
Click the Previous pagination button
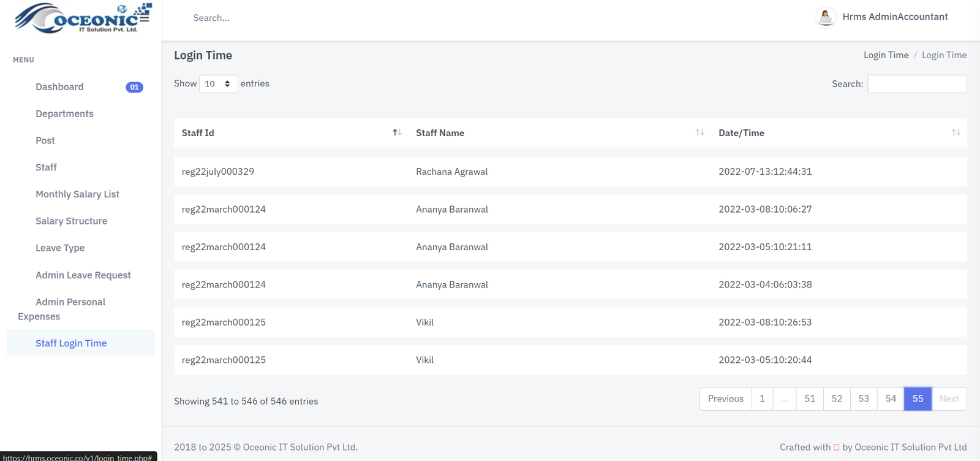tap(725, 399)
